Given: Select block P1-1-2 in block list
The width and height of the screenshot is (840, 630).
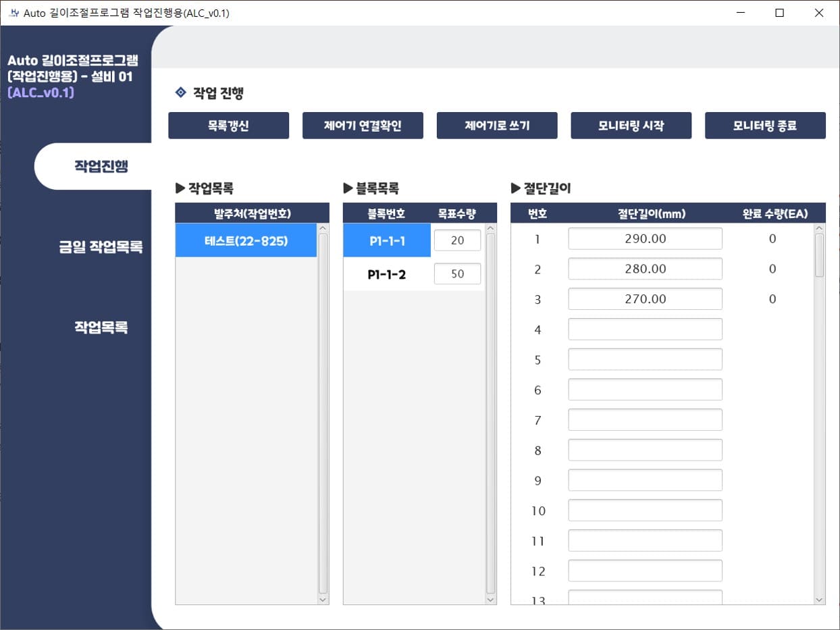Looking at the screenshot, I should point(387,274).
